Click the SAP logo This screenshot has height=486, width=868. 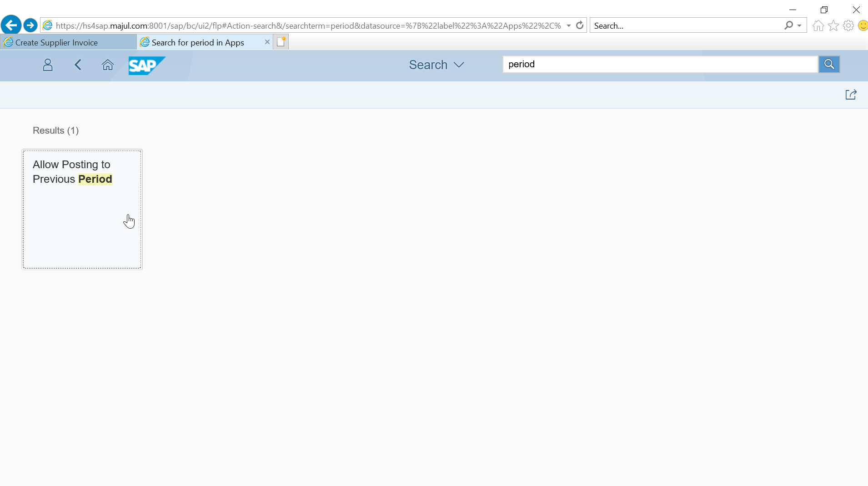(x=146, y=65)
